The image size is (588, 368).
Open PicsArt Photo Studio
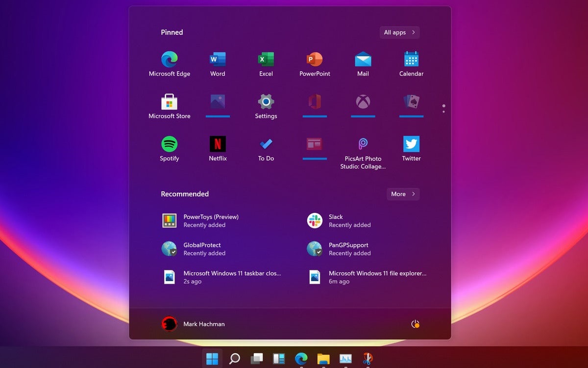363,153
